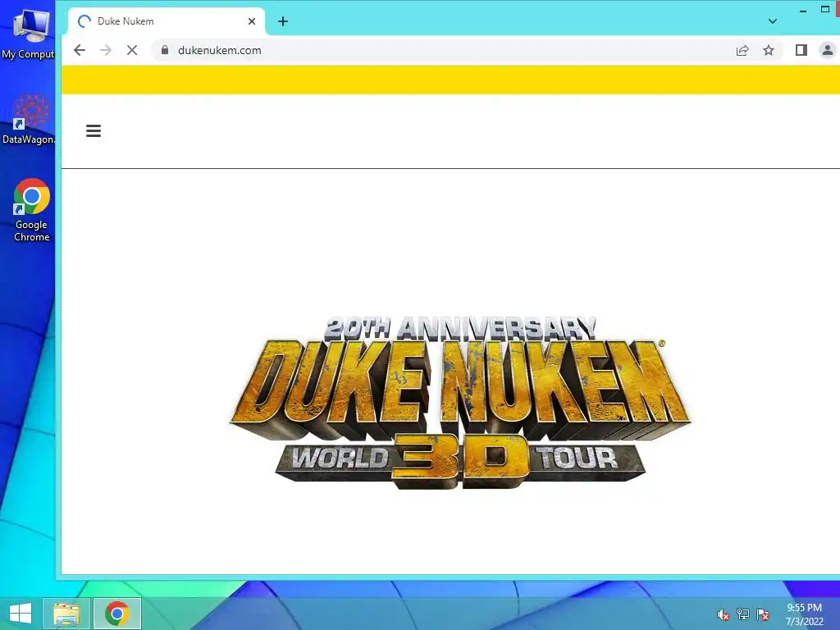Open the Chrome profile avatar
This screenshot has width=840, height=630.
[828, 50]
